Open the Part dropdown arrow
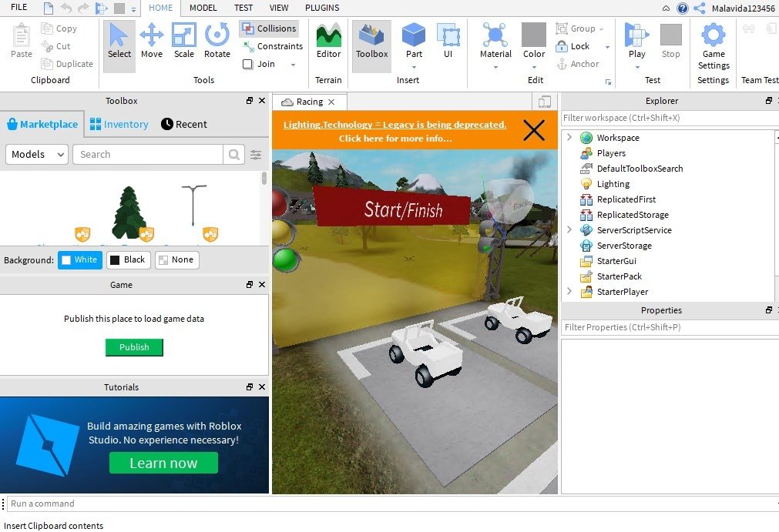Screen dimensions: 779x532 [x=414, y=66]
